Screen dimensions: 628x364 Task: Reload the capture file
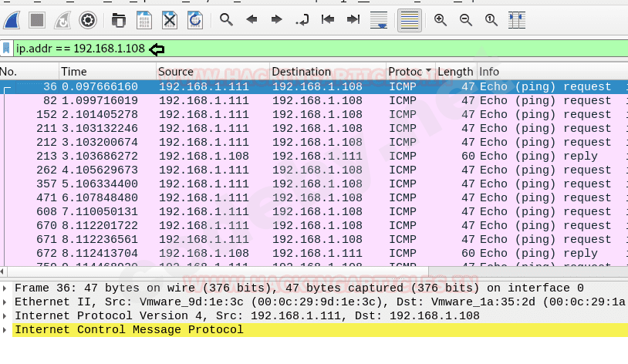point(196,20)
